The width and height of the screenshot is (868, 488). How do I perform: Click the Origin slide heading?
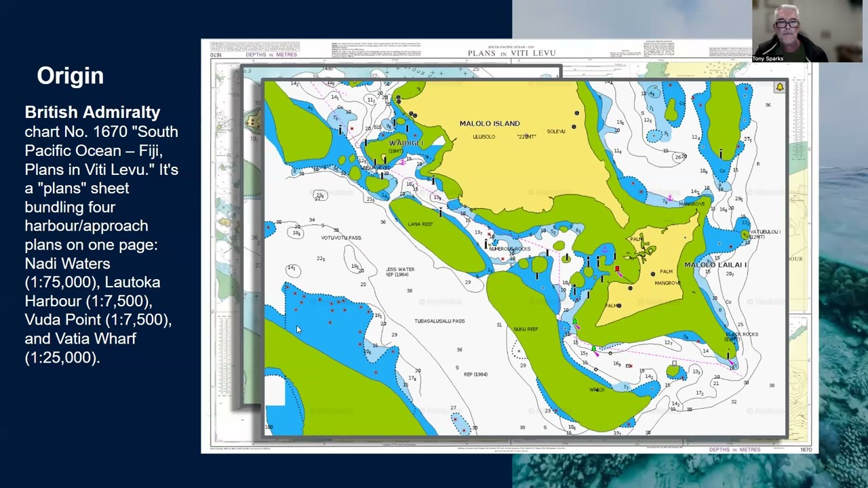[x=71, y=76]
